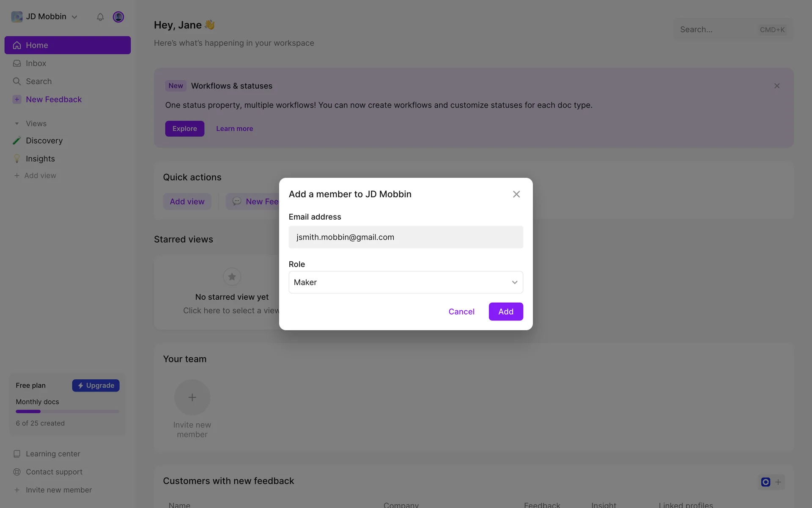Image resolution: width=812 pixels, height=508 pixels.
Task: Click the plus circle to invite member
Action: pyautogui.click(x=192, y=398)
